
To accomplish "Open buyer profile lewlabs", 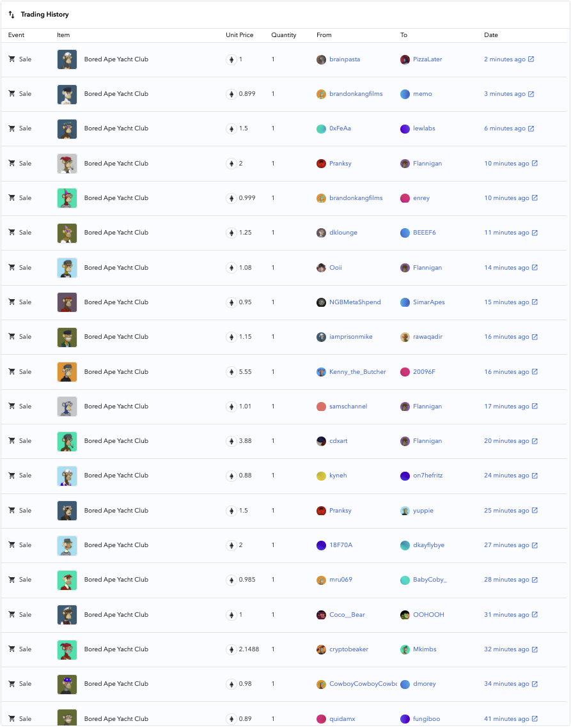I will 424,128.
